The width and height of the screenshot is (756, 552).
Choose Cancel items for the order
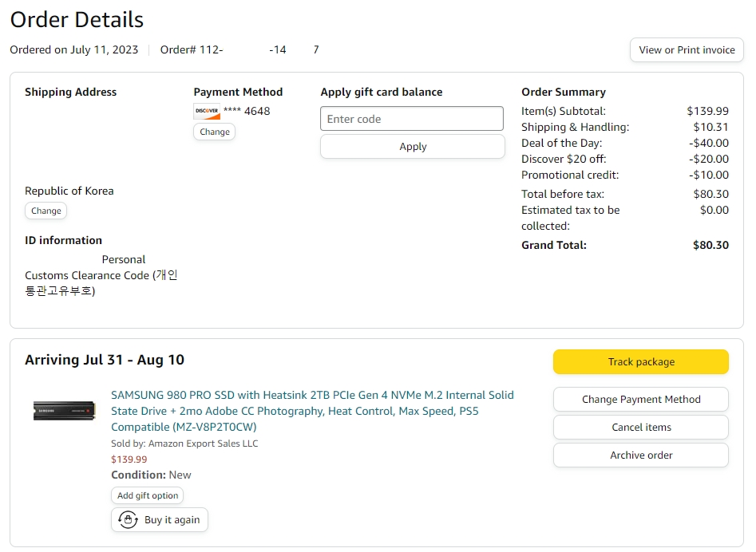point(640,428)
